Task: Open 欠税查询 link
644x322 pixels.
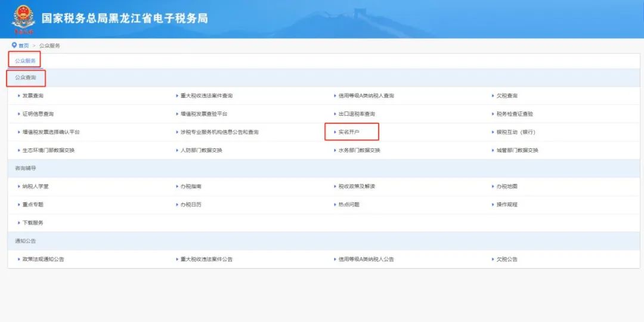Action: (x=507, y=95)
